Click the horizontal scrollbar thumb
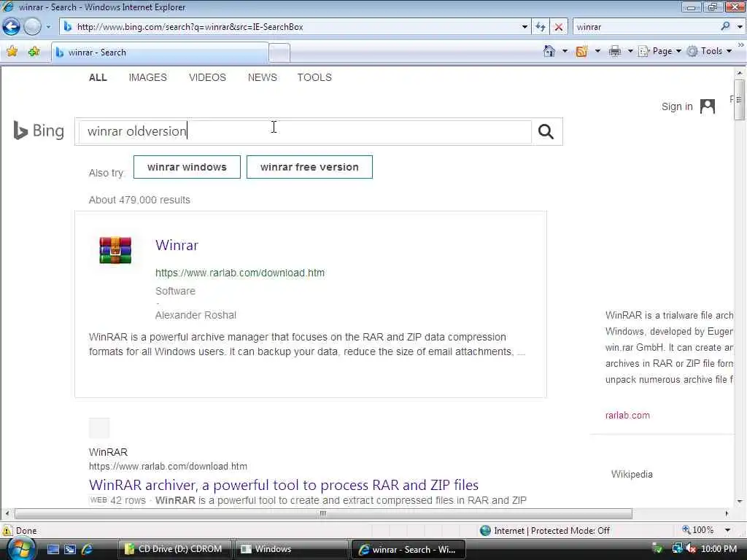Image resolution: width=747 pixels, height=560 pixels. pyautogui.click(x=323, y=513)
